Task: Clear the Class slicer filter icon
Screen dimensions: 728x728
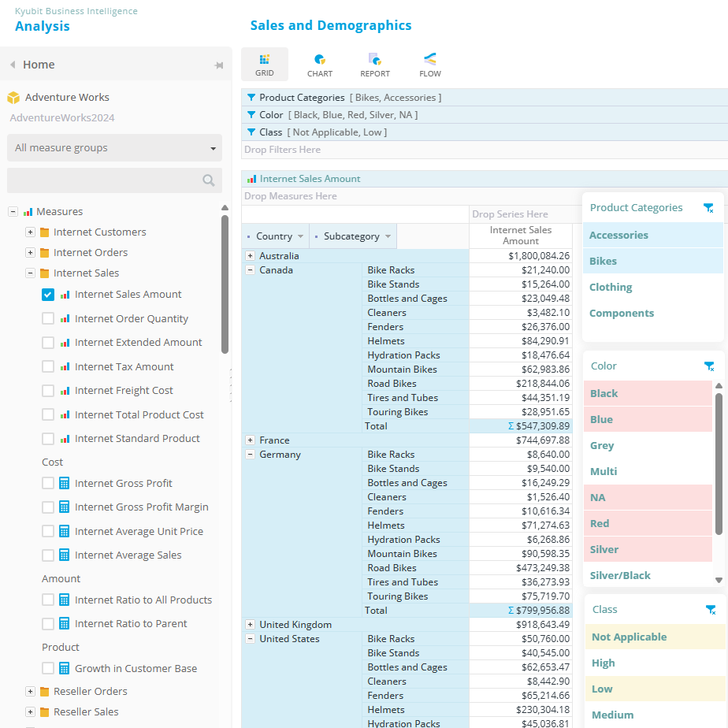Action: coord(711,610)
